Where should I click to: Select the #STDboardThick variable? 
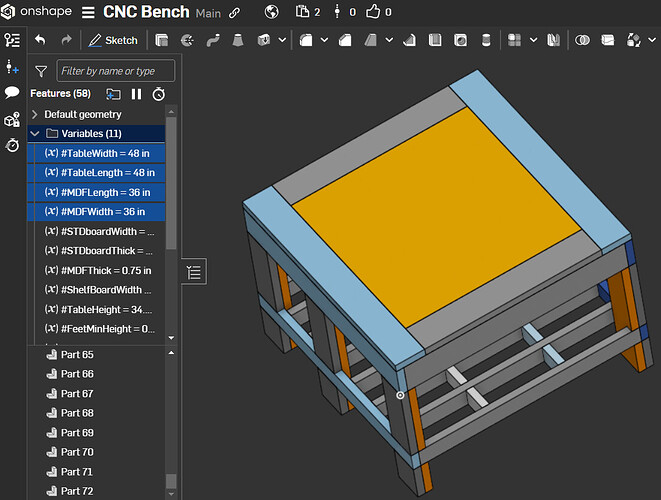tap(97, 251)
